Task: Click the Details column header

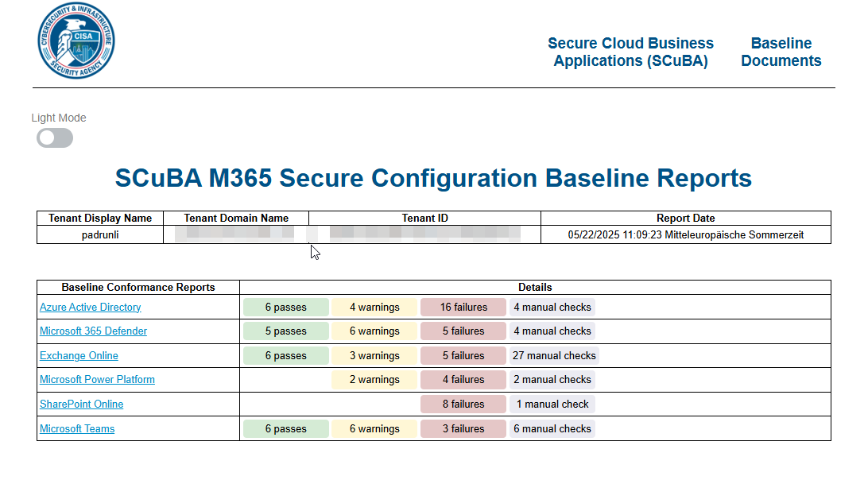Action: [x=535, y=288]
